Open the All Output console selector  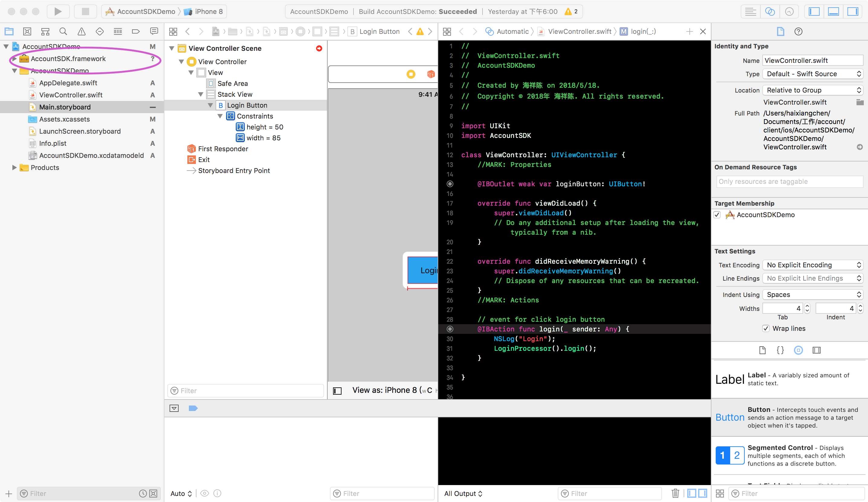[x=463, y=494]
